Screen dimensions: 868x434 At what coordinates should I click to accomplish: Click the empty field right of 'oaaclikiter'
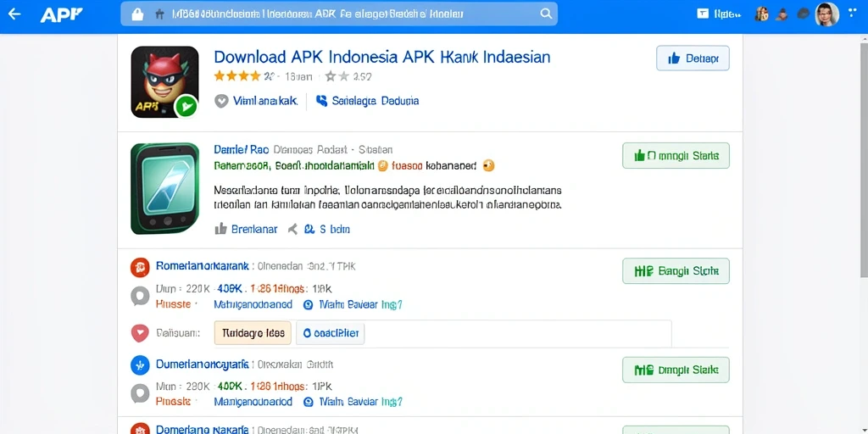click(518, 333)
